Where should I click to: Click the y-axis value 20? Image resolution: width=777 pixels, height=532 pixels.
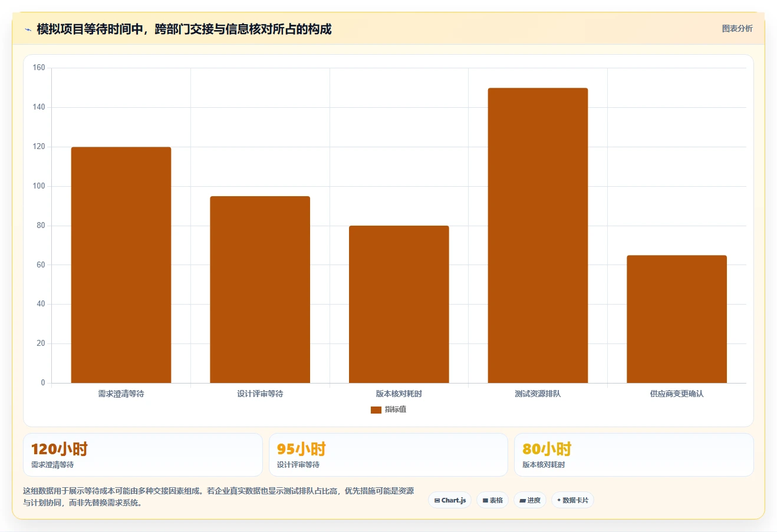[x=41, y=343]
